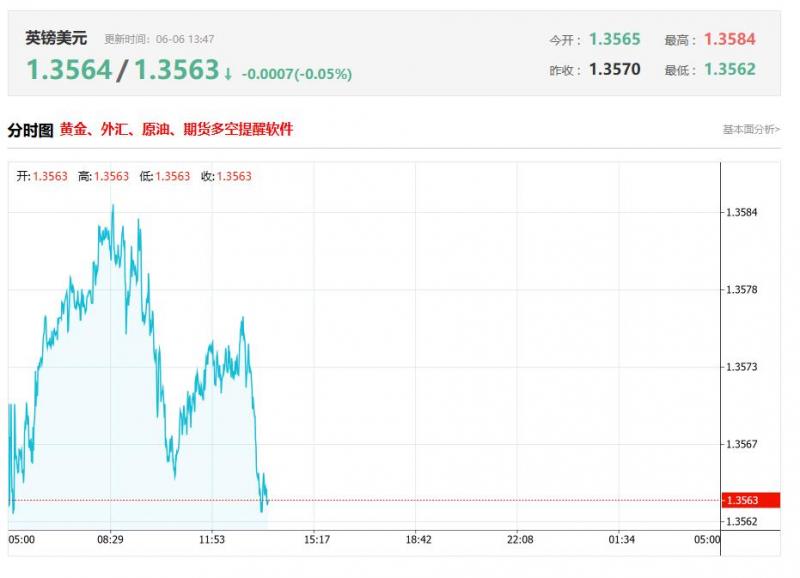Click the dark current-price tag 1.3563 on the axis
This screenshot has width=800, height=578.
742,500
